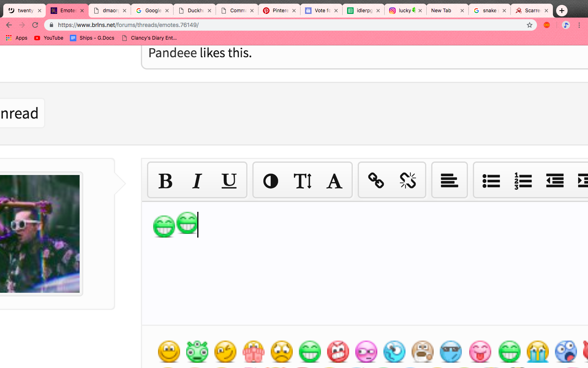
Task: Close the Emotes browser tab
Action: [x=82, y=11]
